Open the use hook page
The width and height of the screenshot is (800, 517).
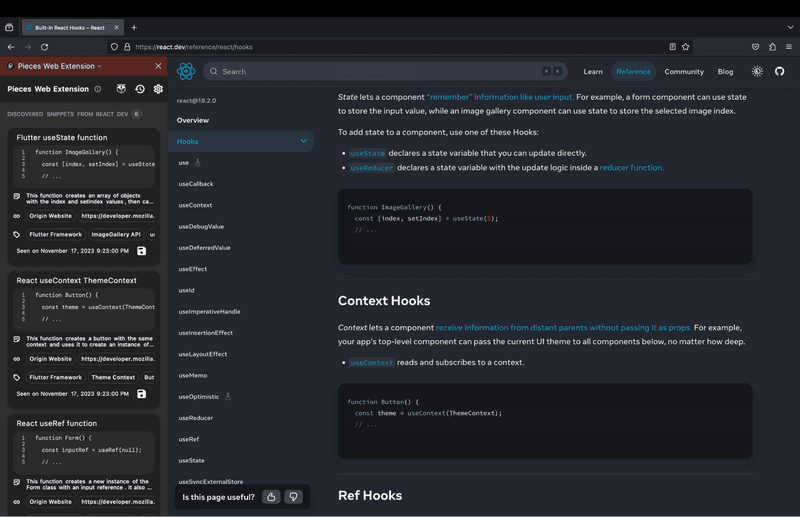click(x=184, y=162)
